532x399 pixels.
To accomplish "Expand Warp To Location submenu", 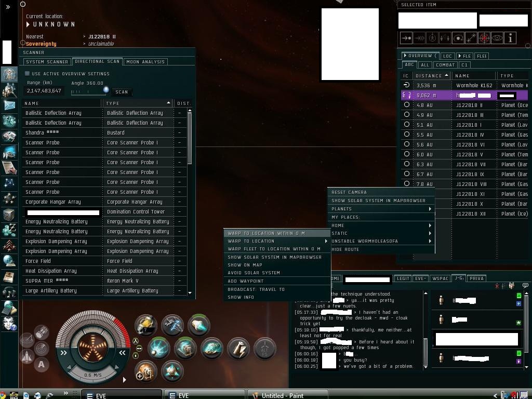I will pos(277,241).
